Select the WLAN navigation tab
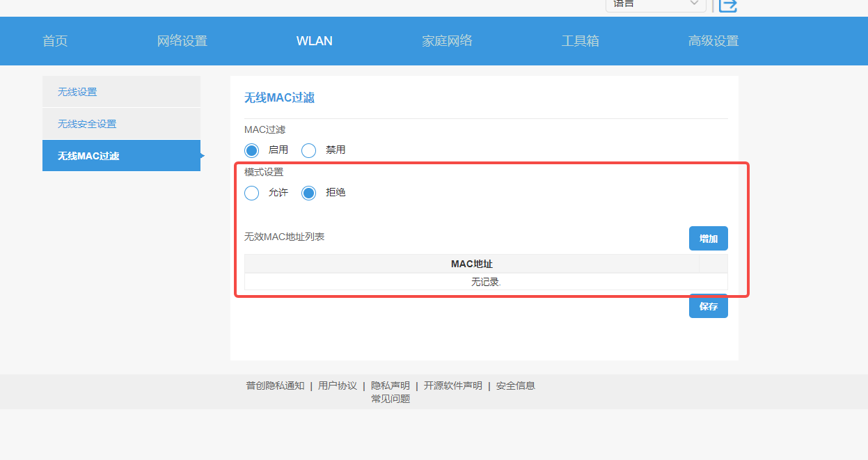 [x=315, y=41]
